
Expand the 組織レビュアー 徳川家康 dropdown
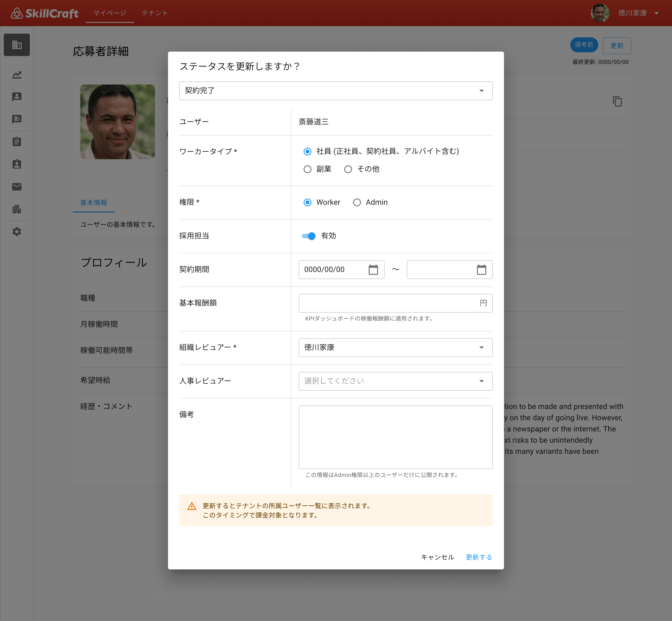(x=395, y=347)
